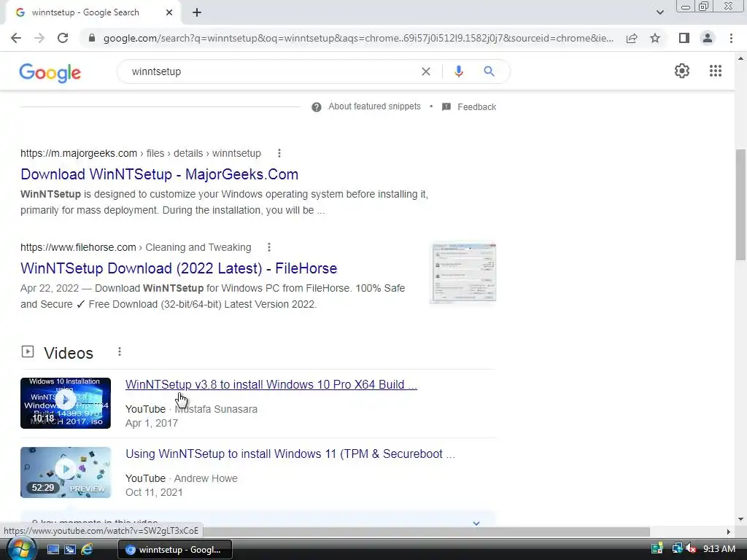Open About featured snippets help icon
Screen dimensions: 747x560
(317, 107)
